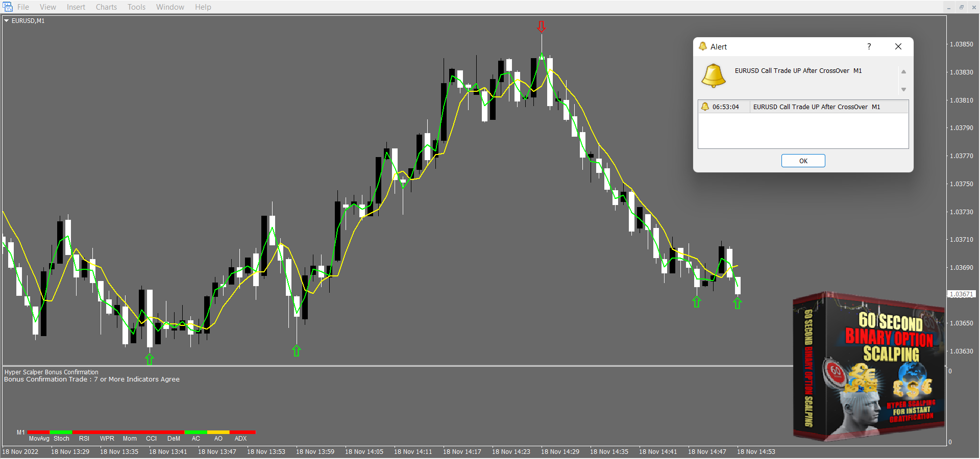This screenshot has width=980, height=459.
Task: Click the Alert message scroll down arrow
Action: click(x=903, y=89)
